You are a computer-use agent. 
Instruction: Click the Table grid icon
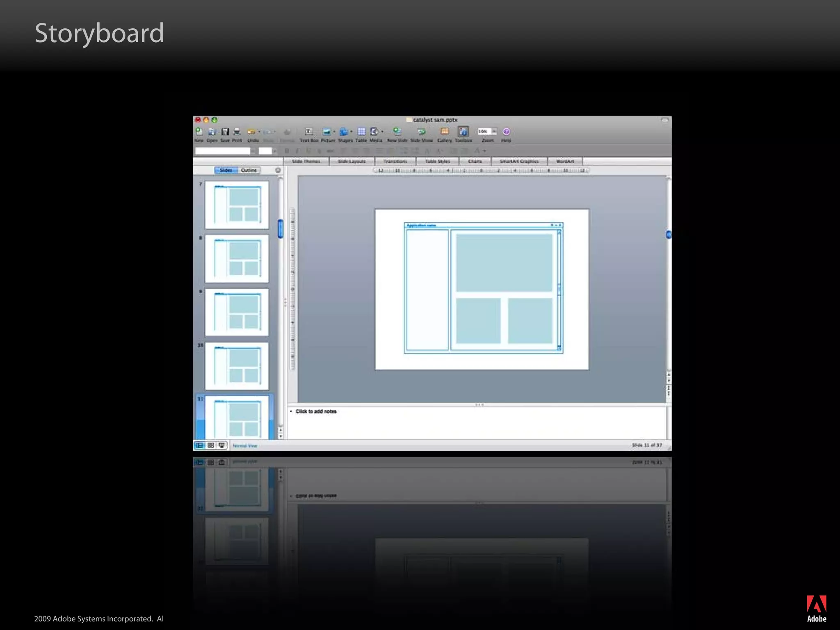(x=361, y=132)
